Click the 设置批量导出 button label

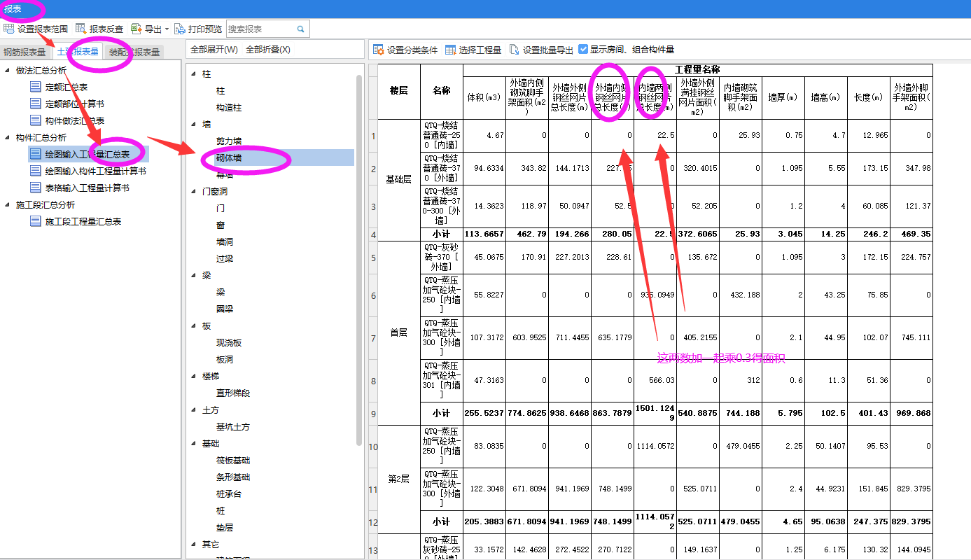click(548, 50)
